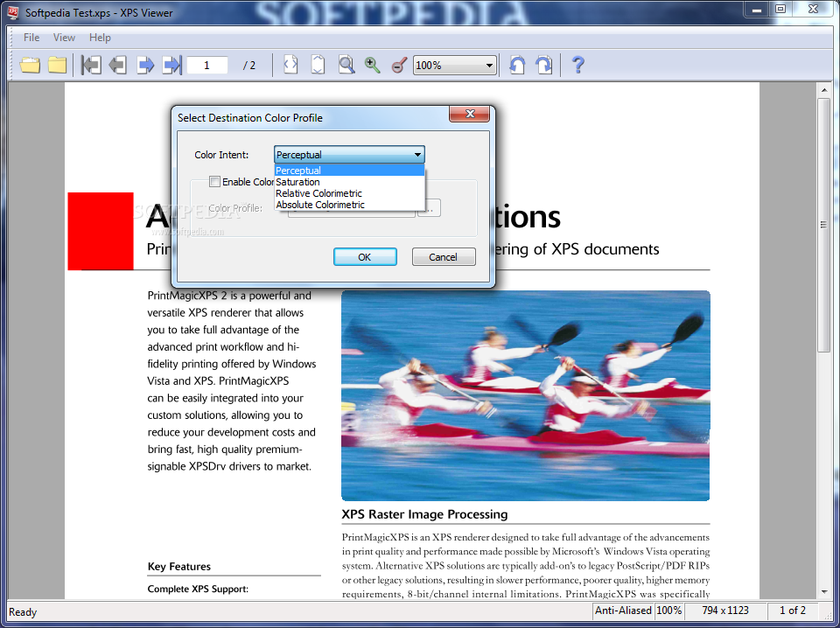
Task: Click OK in color profile dialog
Action: pyautogui.click(x=365, y=257)
